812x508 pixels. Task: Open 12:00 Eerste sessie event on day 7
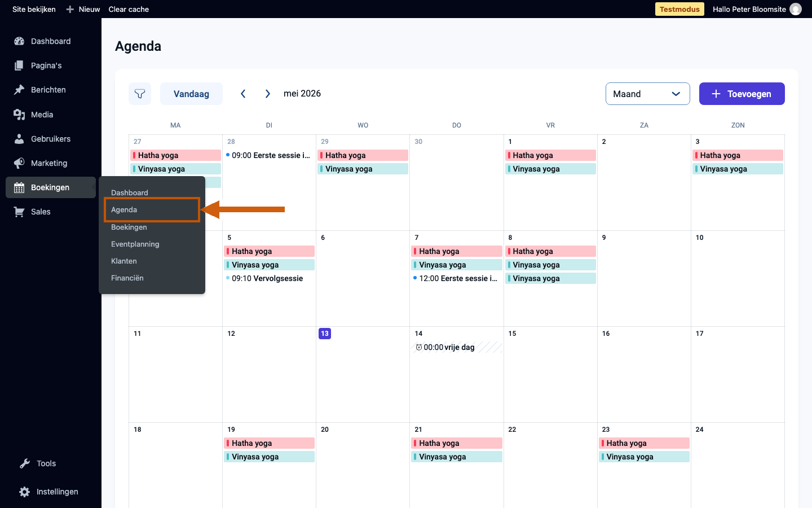point(456,278)
